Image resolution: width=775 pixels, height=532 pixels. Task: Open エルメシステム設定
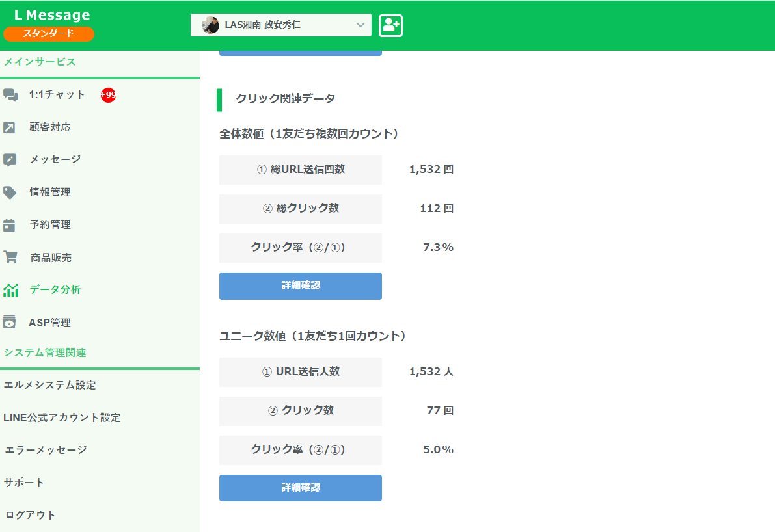click(x=49, y=385)
